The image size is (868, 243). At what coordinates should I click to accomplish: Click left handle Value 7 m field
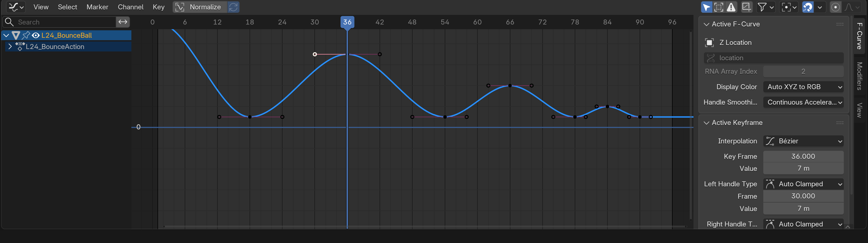[x=803, y=209]
